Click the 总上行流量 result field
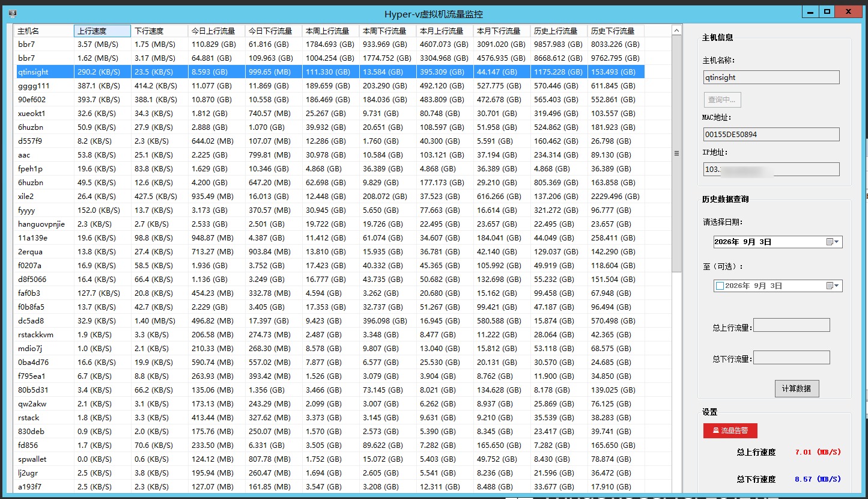Screen dimensions: 868x499 (791, 325)
